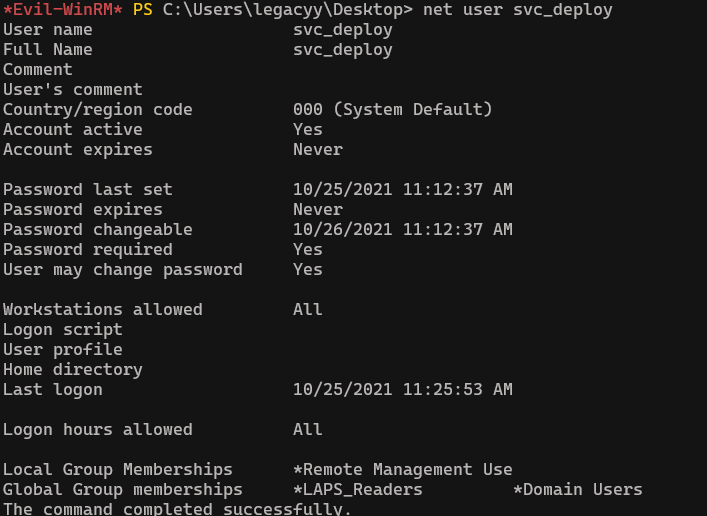Click the '000 (System Default)' country code value

(x=392, y=110)
